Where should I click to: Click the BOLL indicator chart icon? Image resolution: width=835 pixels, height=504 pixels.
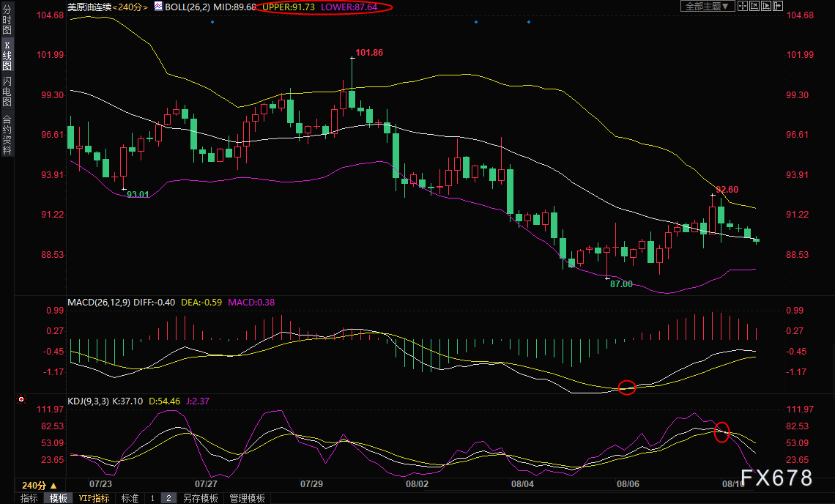[158, 7]
